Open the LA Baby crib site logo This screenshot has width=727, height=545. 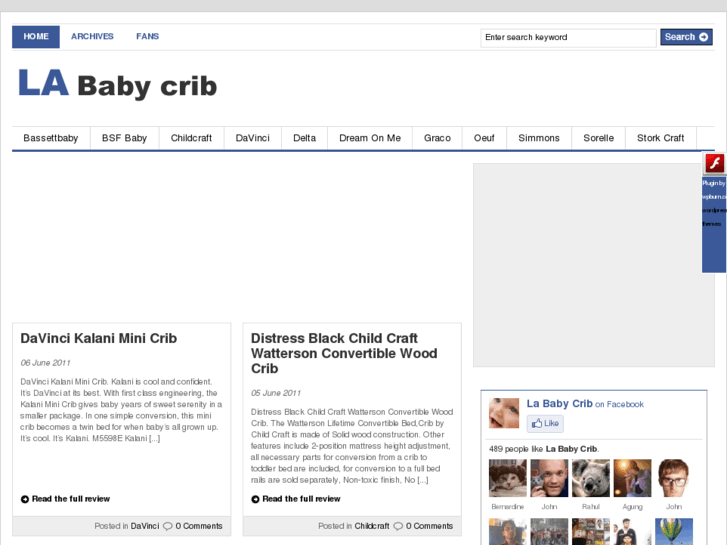[x=118, y=84]
